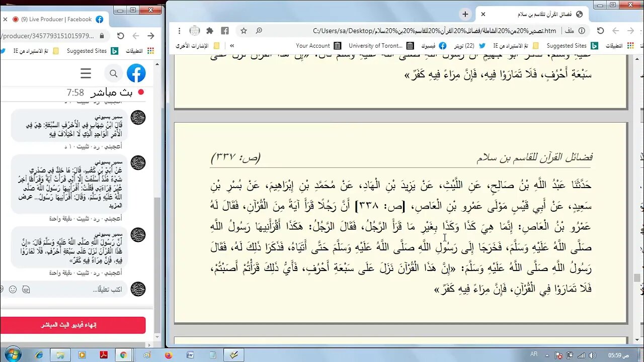Close the Live Producer Facebook tab
Image resolution: width=644 pixels, height=362 pixels.
(5, 19)
